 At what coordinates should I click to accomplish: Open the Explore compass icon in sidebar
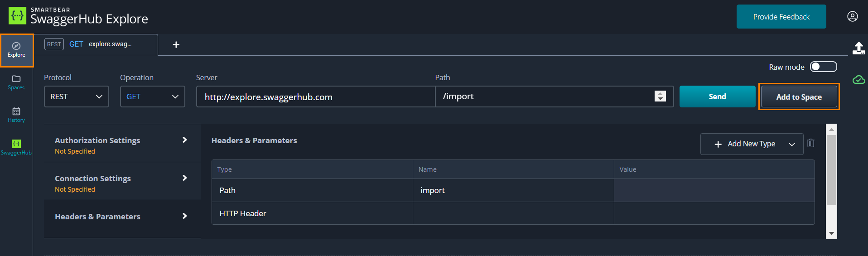[x=16, y=47]
